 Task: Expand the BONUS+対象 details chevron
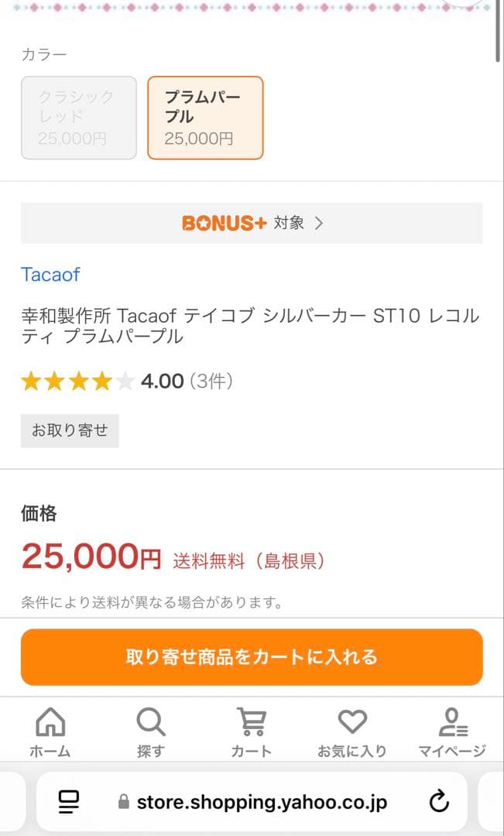pos(317,221)
